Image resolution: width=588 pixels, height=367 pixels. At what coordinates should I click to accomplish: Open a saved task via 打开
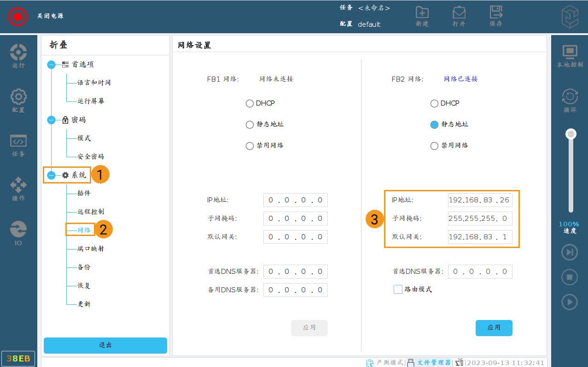(x=459, y=15)
